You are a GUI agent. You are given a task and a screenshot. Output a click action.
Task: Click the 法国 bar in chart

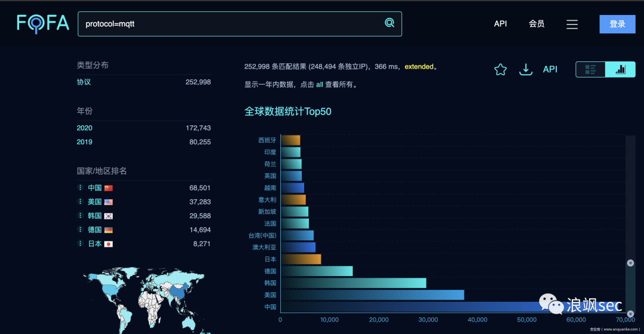[x=295, y=224]
